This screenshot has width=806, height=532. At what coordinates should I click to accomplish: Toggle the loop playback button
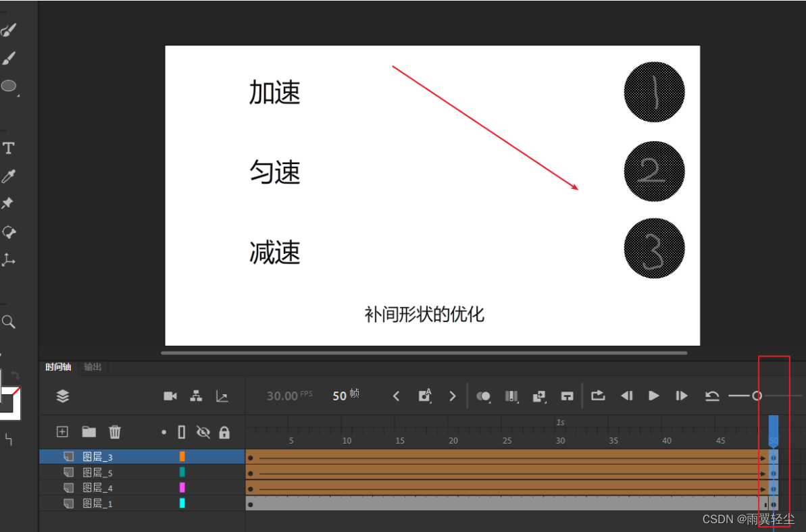tap(598, 396)
